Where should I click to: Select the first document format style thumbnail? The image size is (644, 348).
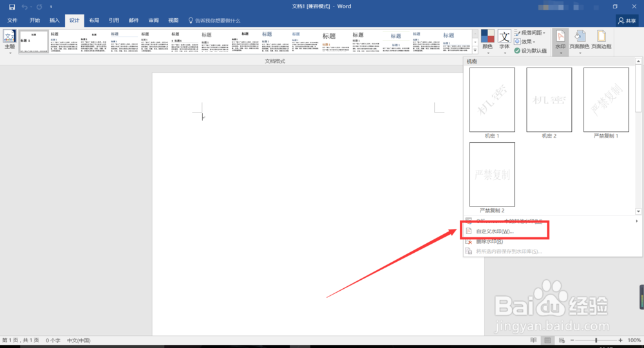click(x=33, y=41)
